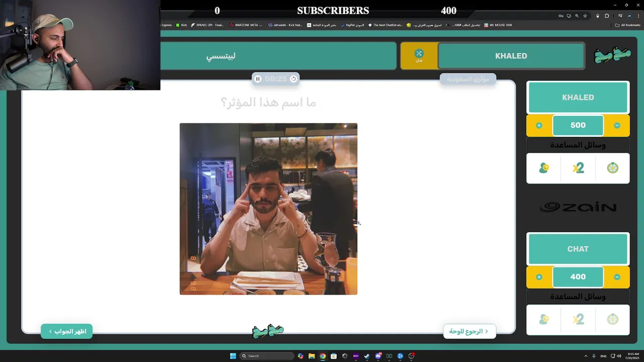Increase CHAT team score with plus
The width and height of the screenshot is (644, 362).
[x=539, y=277]
